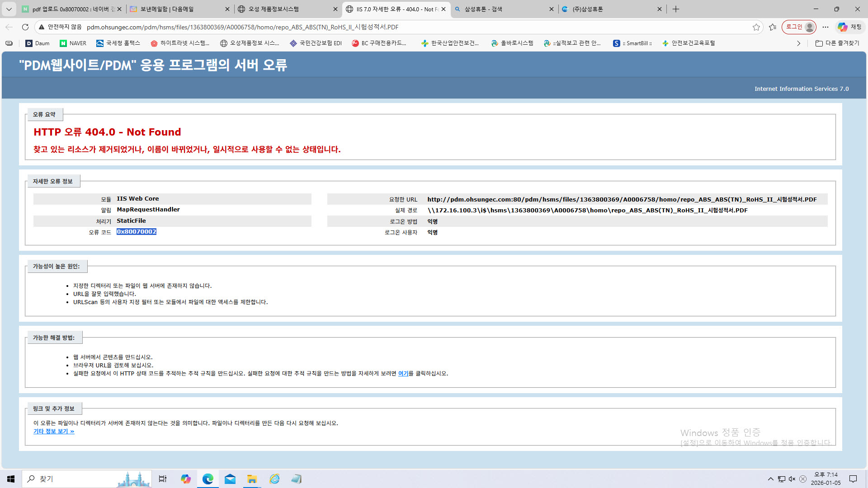868x488 pixels.
Task: Open Task View on taskbar
Action: tap(163, 479)
